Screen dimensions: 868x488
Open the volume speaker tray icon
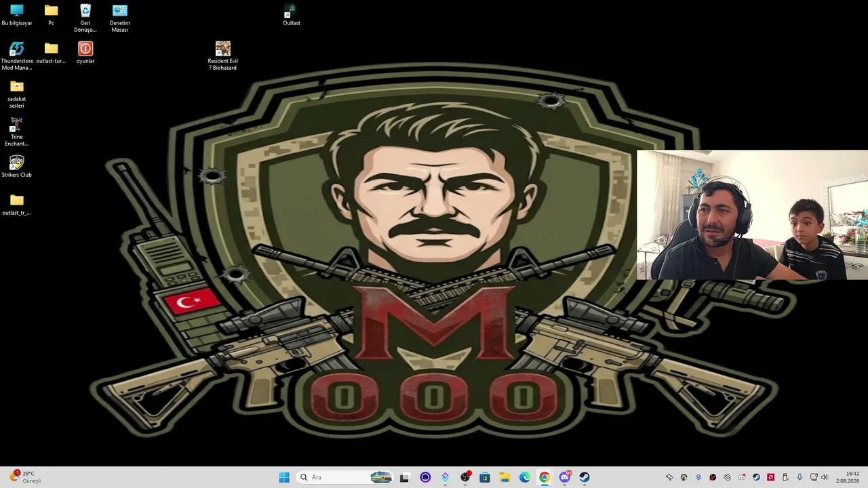pos(825,477)
